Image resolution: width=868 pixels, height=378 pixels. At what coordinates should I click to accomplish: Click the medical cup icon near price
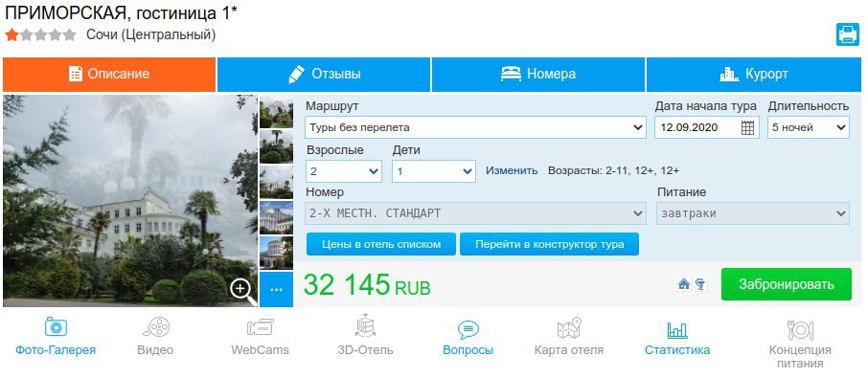tap(700, 284)
